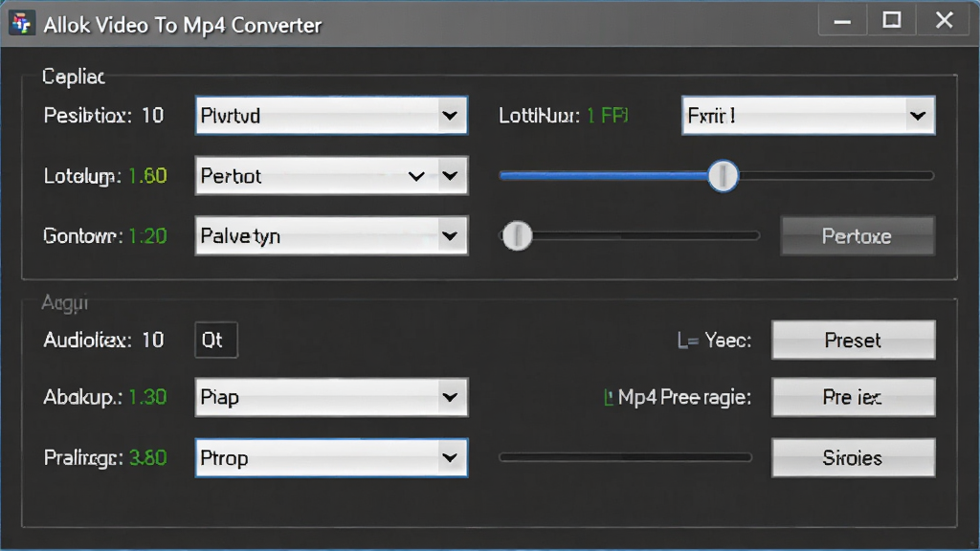Close the Allok converter window
This screenshot has width=980, height=551.
[x=945, y=21]
